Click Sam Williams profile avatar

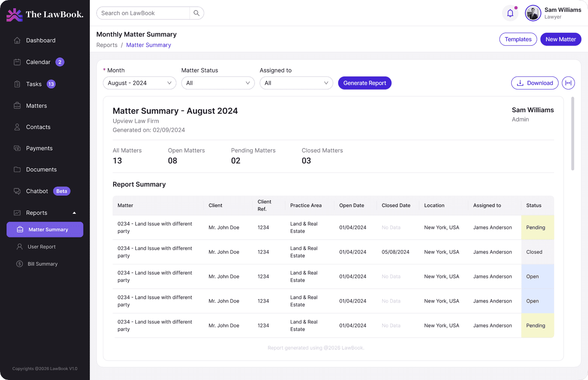coord(533,13)
